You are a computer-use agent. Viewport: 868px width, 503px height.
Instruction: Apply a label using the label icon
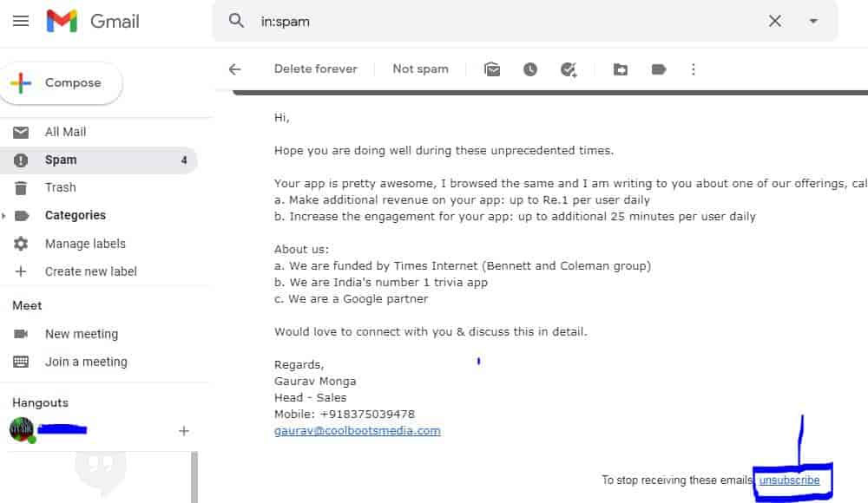pyautogui.click(x=658, y=69)
